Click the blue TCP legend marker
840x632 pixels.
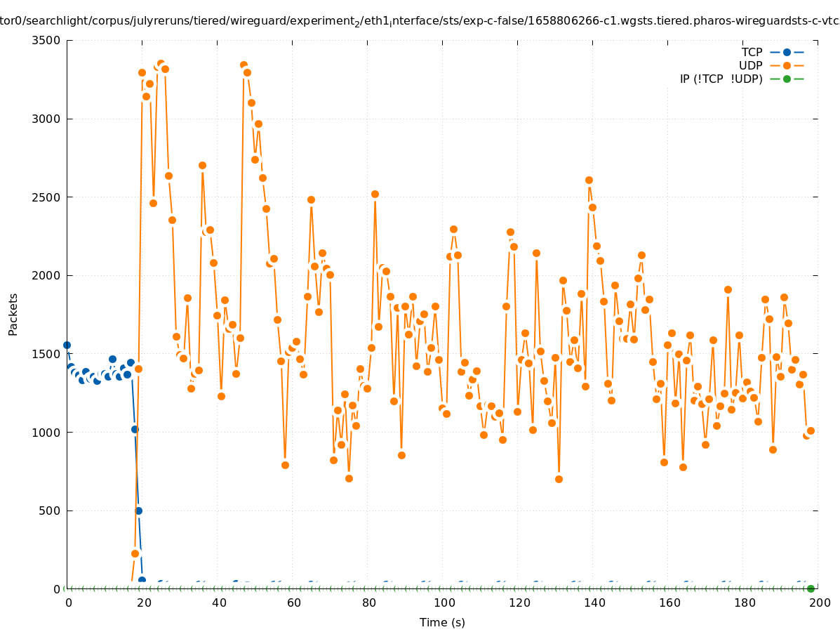click(x=787, y=52)
